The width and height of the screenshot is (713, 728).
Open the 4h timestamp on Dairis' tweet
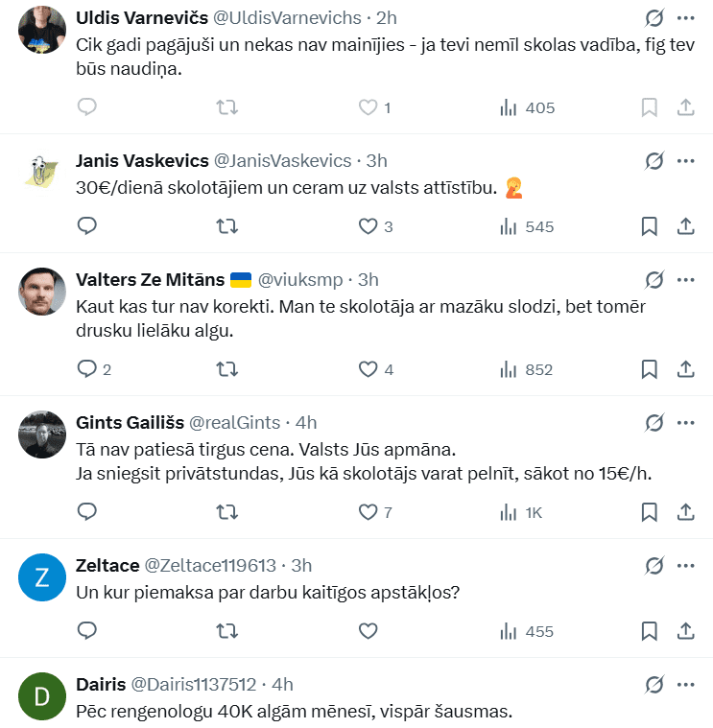[x=282, y=685]
